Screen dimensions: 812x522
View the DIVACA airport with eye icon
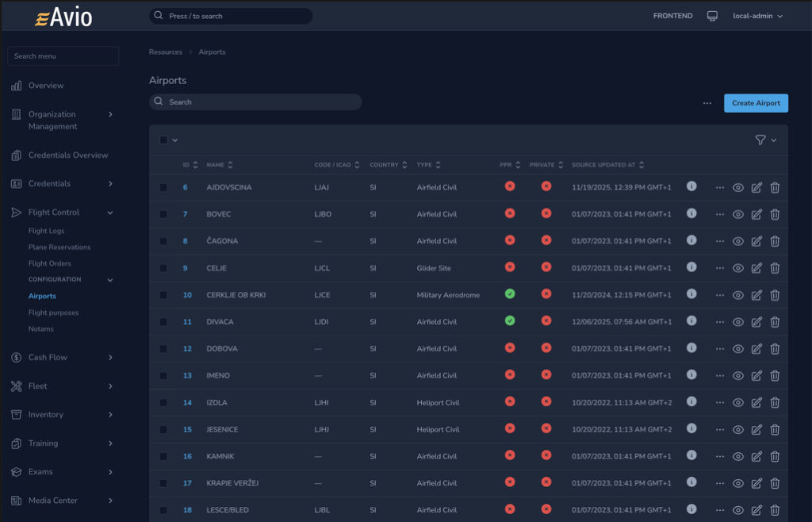click(x=738, y=322)
